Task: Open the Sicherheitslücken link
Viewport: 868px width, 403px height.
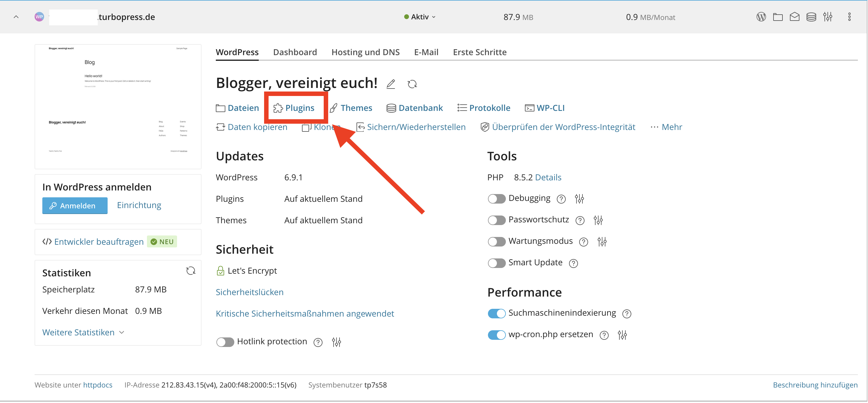Action: (249, 292)
